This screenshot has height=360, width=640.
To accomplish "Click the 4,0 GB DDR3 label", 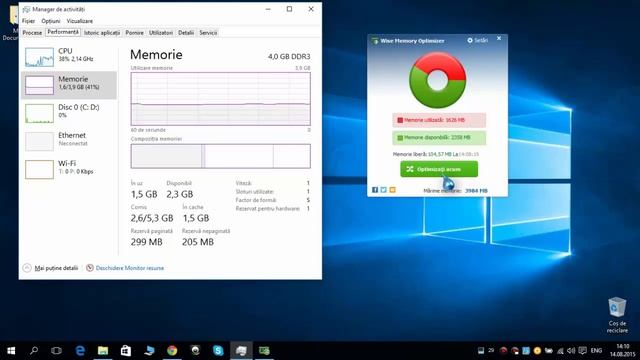I will [x=289, y=56].
